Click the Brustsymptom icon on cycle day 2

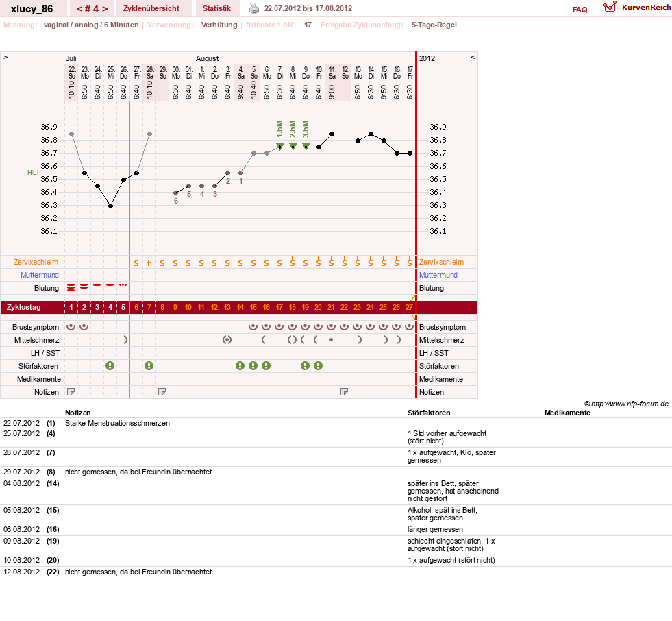tap(84, 327)
